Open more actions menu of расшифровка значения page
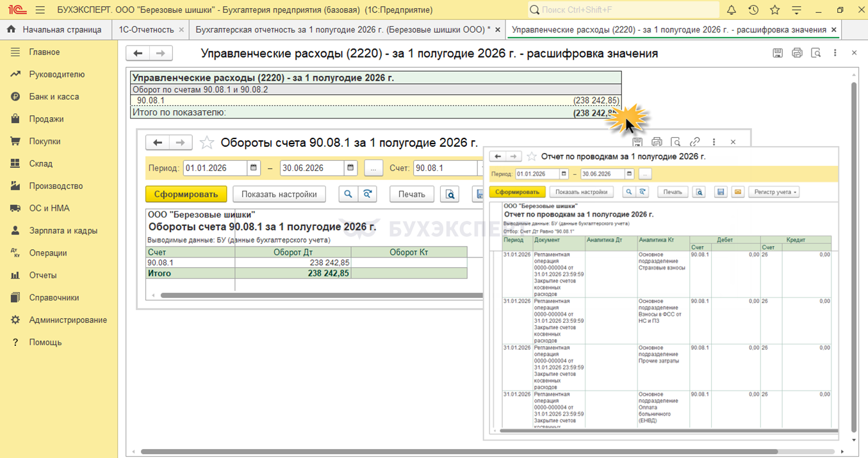Screen dimensions: 868x458 pyautogui.click(x=835, y=53)
